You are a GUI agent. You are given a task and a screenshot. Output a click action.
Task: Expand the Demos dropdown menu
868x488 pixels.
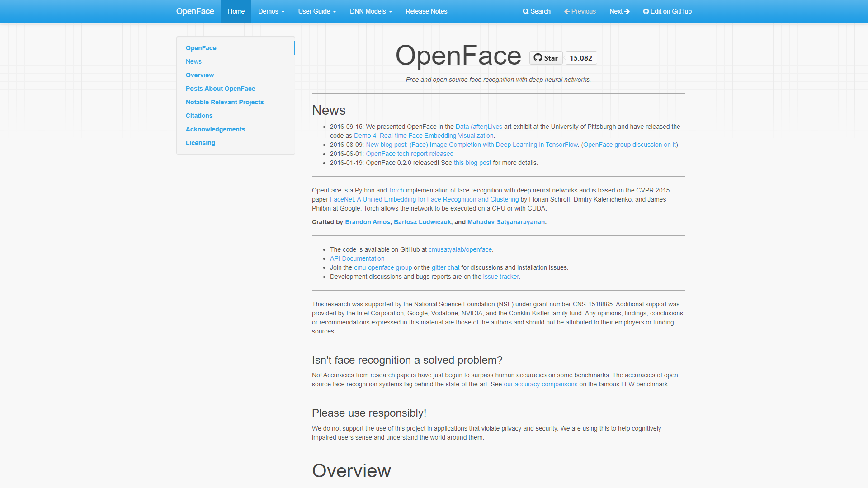click(x=271, y=11)
